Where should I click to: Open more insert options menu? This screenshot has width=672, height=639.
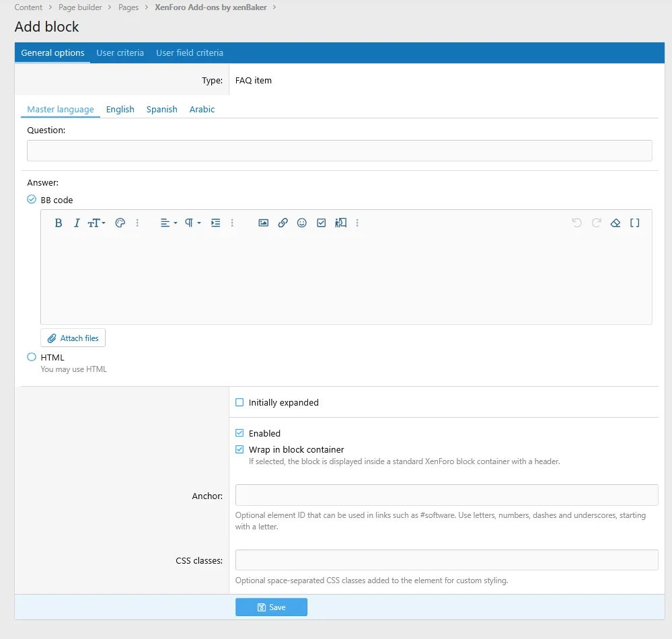[357, 223]
